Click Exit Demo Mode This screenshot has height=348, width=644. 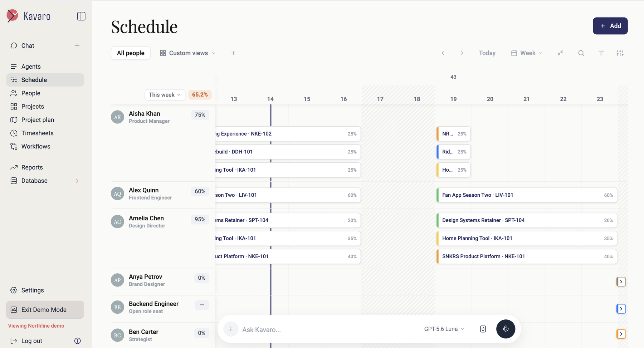[45, 310]
